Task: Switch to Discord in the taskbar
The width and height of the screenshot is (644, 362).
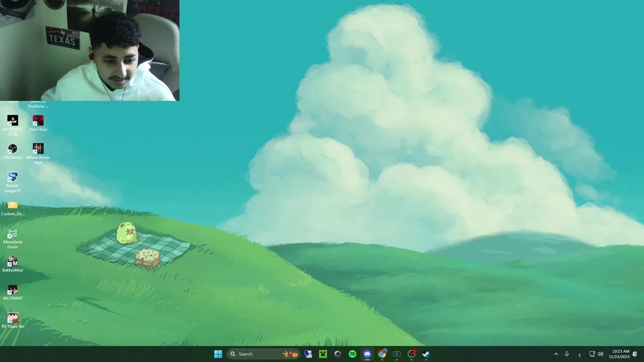Action: click(367, 354)
